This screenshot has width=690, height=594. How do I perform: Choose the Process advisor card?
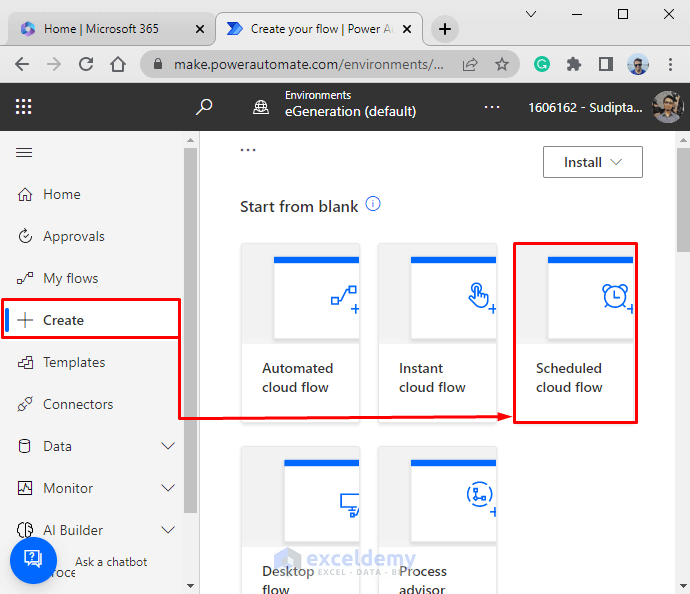click(437, 520)
